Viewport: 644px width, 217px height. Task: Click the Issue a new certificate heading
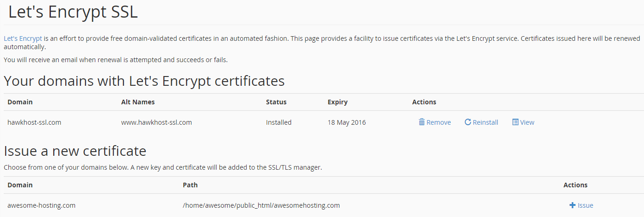pos(75,151)
